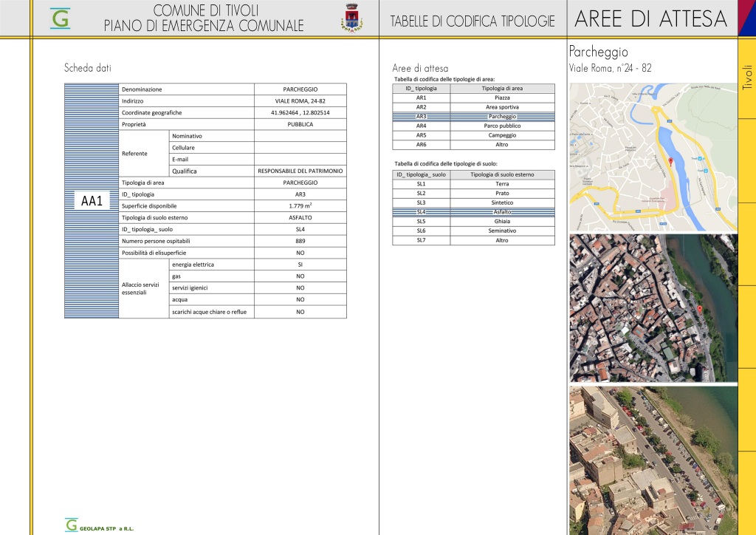The width and height of the screenshot is (756, 535).
Task: Click the 'Scheda dati' section heading
Action: coord(88,68)
